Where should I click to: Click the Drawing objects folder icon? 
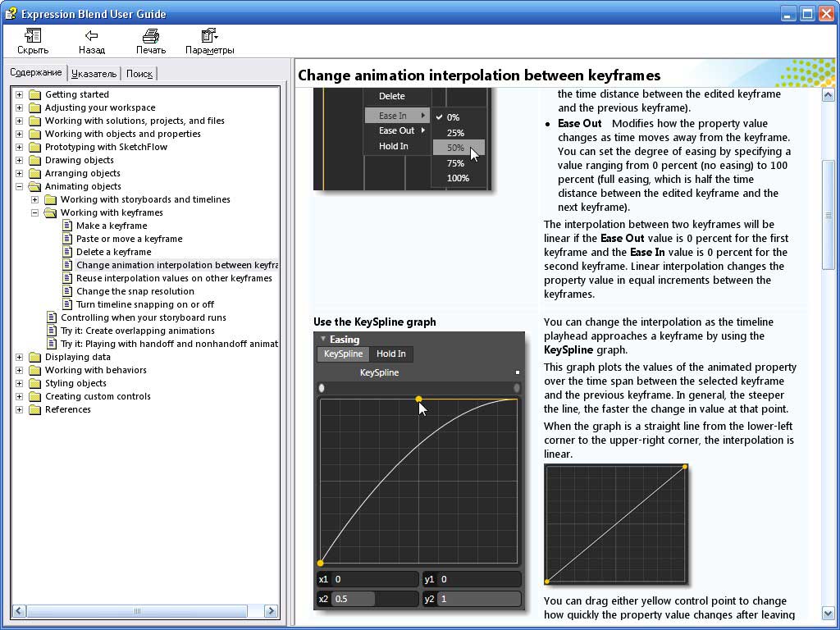(34, 160)
